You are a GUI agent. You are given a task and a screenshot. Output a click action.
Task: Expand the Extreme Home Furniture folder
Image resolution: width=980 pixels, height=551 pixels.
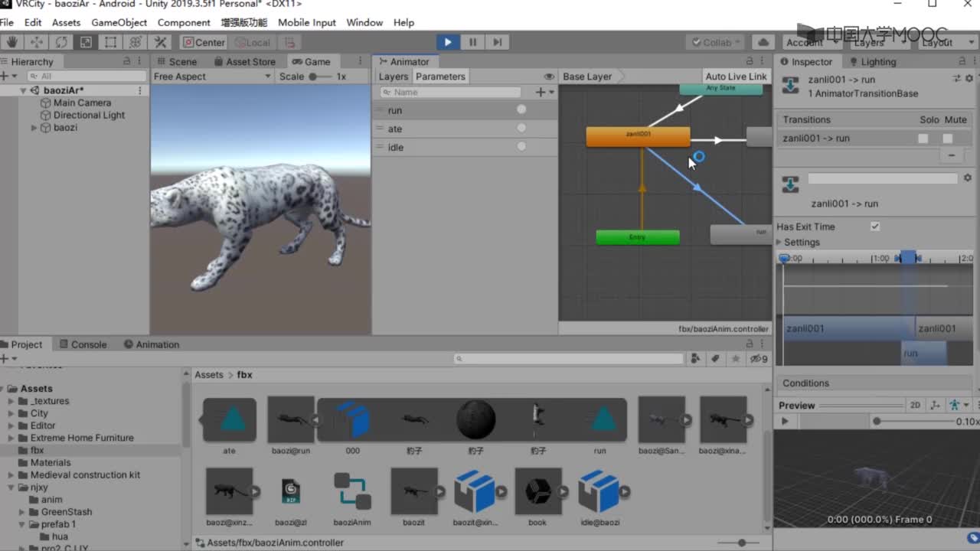(11, 438)
